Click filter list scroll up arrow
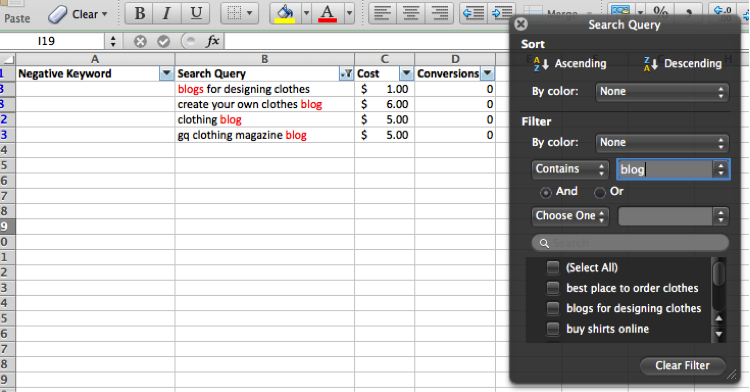 coord(718,318)
